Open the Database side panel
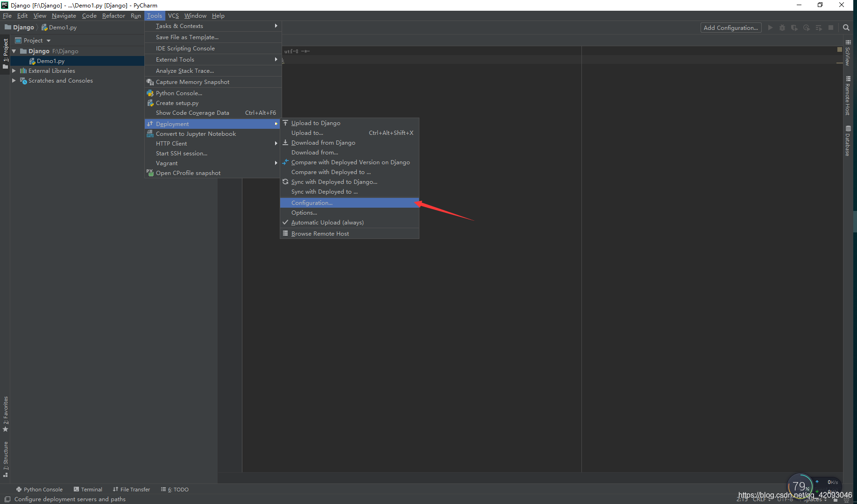The height and width of the screenshot is (504, 857). (x=848, y=141)
